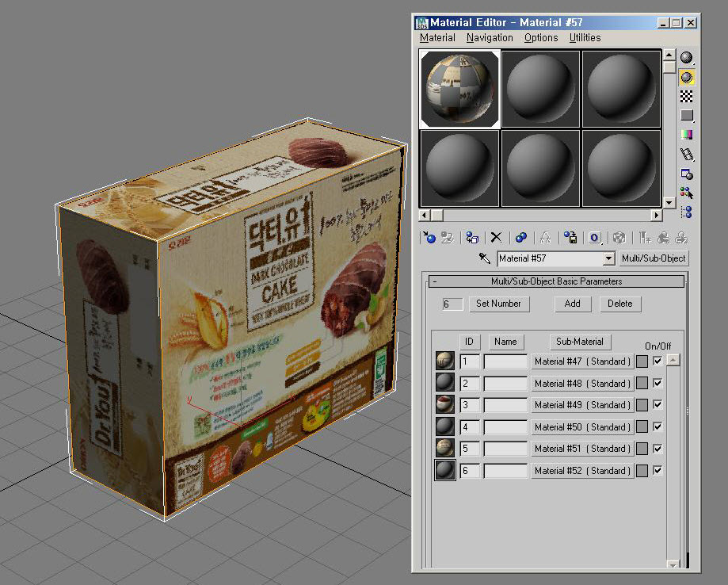The image size is (728, 585).
Task: Open Material #50 (Standard) sub-material
Action: coord(582,426)
